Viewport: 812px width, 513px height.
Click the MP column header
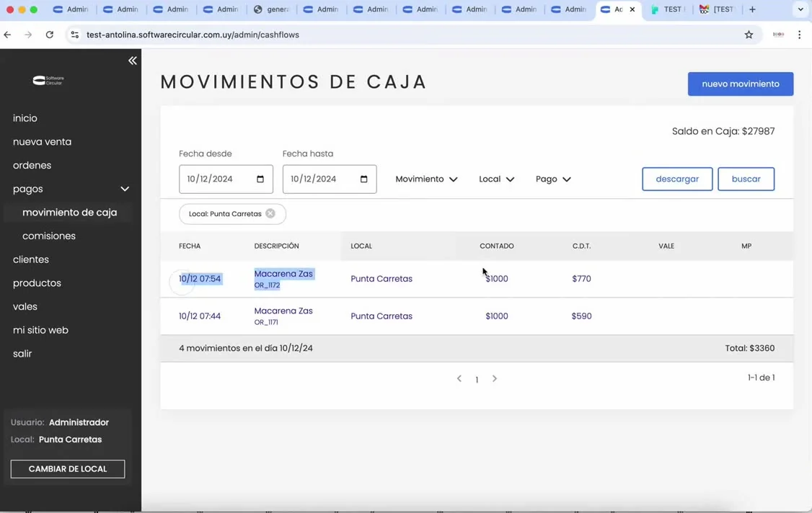pos(746,246)
